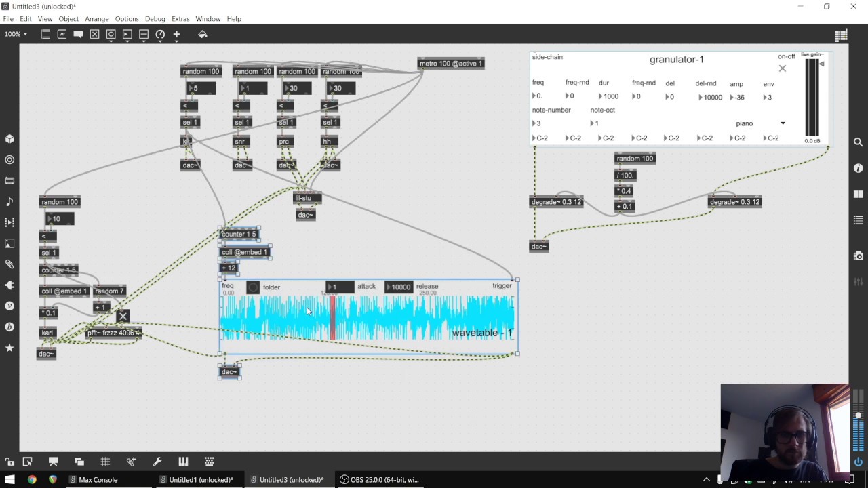The image size is (868, 488).
Task: Open the Windows Start menu
Action: click(x=10, y=479)
